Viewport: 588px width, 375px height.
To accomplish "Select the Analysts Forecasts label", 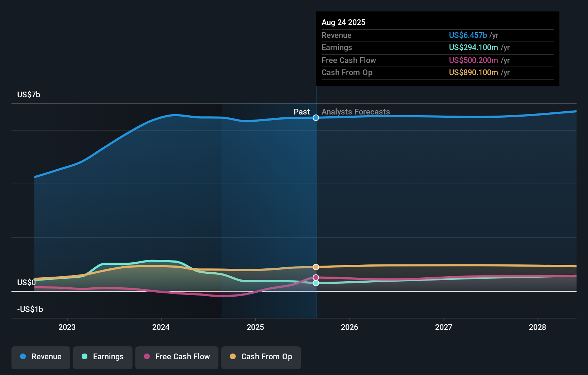I will click(x=356, y=112).
